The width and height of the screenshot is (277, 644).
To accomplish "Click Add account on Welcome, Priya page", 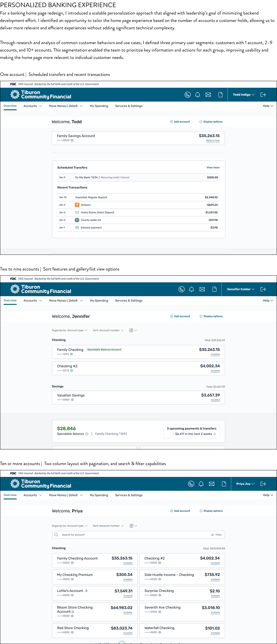I will pyautogui.click(x=180, y=511).
